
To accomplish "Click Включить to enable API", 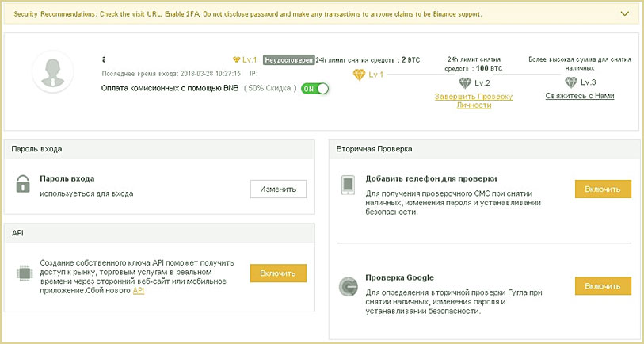I will click(x=278, y=273).
